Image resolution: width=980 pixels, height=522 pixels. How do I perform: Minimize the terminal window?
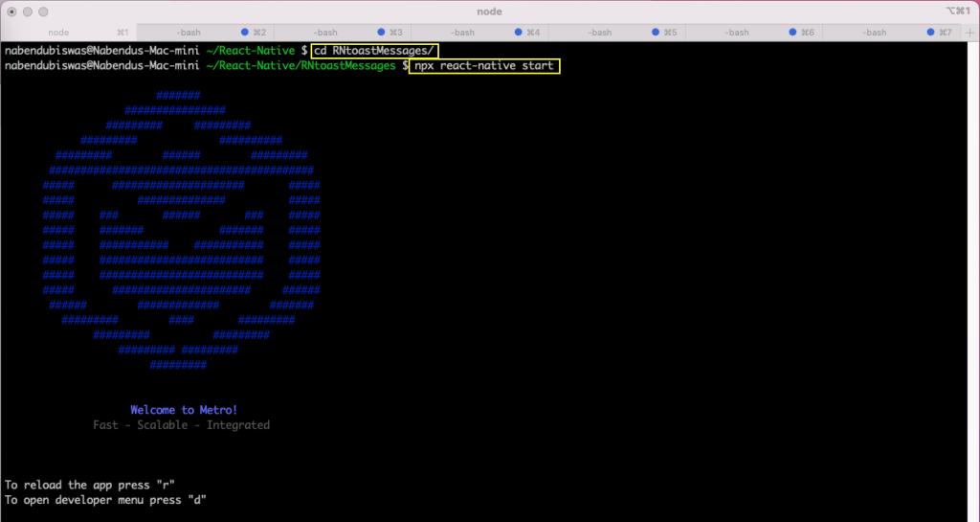[29, 11]
